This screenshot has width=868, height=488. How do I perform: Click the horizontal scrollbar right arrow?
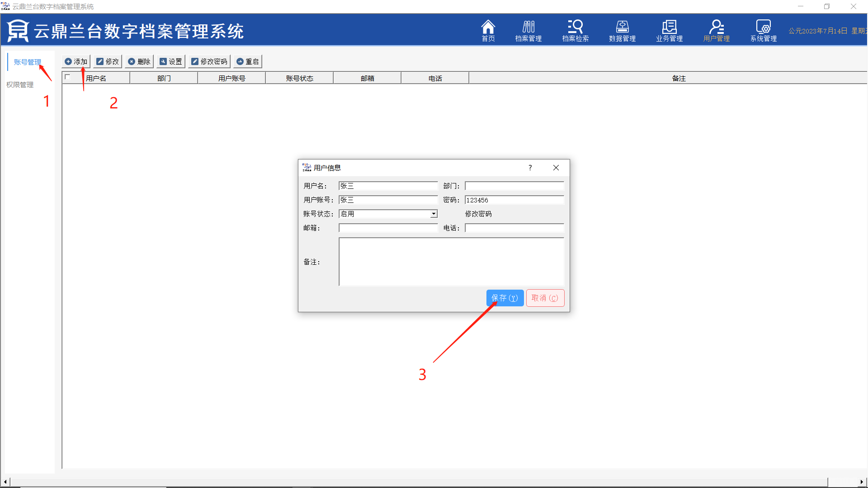[x=862, y=482]
